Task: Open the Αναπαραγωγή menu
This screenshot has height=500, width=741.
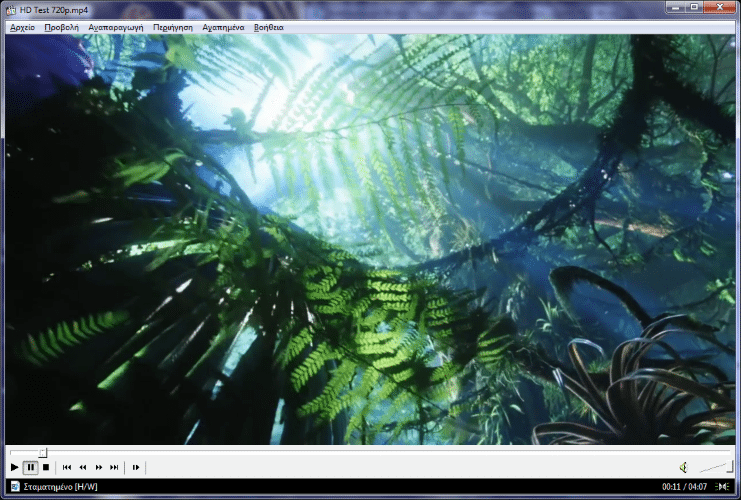Action: [116, 27]
